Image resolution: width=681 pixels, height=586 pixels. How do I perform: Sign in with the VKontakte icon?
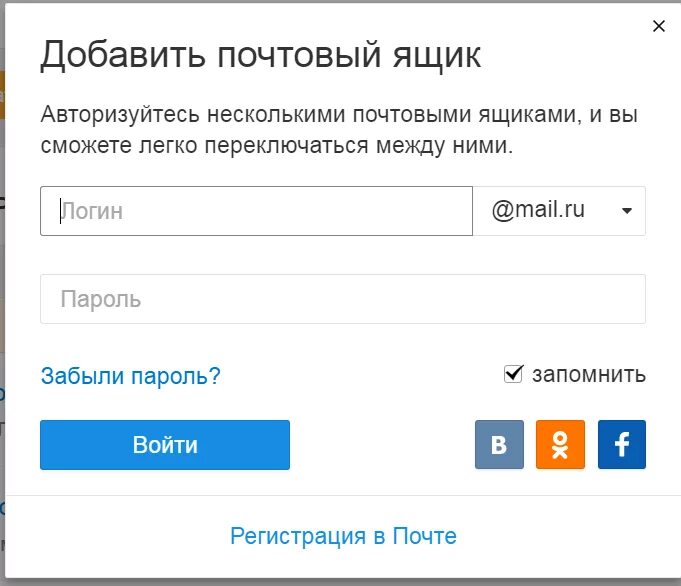pyautogui.click(x=499, y=444)
